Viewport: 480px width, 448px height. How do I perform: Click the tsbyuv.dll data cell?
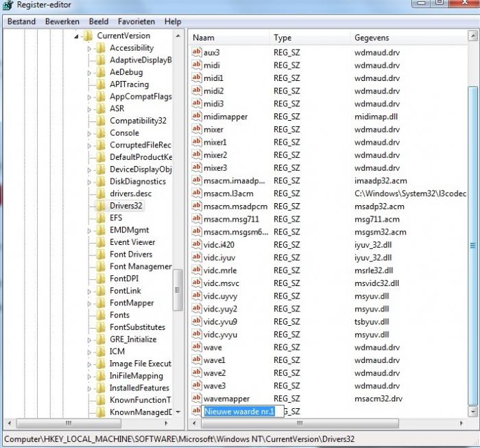tap(372, 322)
